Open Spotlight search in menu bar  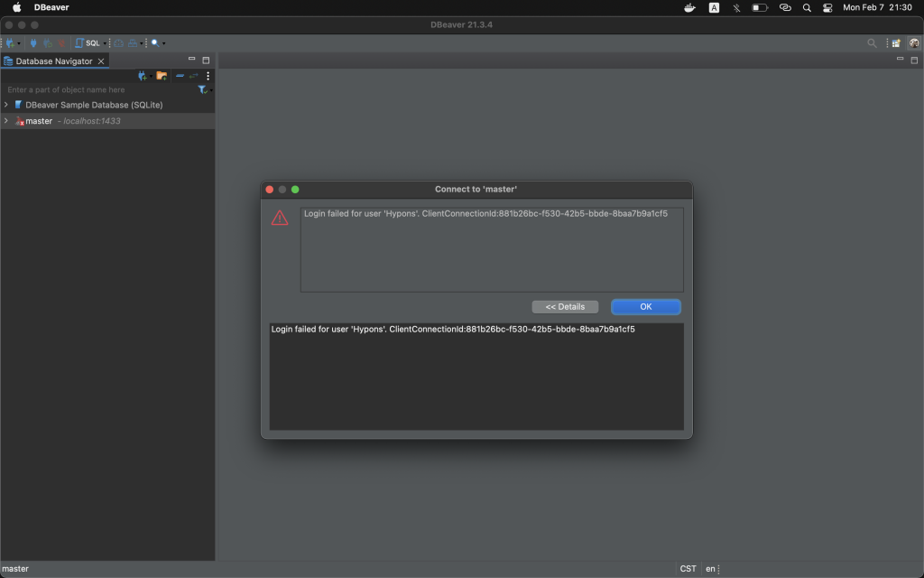pyautogui.click(x=807, y=7)
